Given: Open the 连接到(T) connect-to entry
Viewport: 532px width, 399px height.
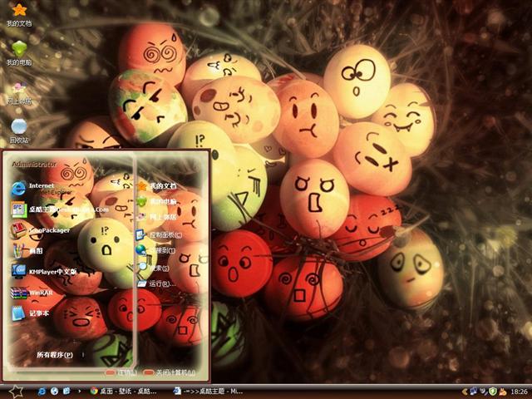Looking at the screenshot, I should pyautogui.click(x=156, y=250).
